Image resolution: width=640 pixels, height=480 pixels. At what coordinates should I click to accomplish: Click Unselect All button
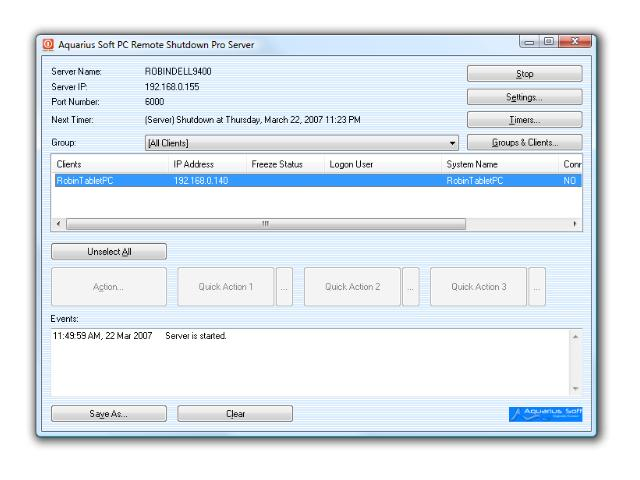coord(109,251)
